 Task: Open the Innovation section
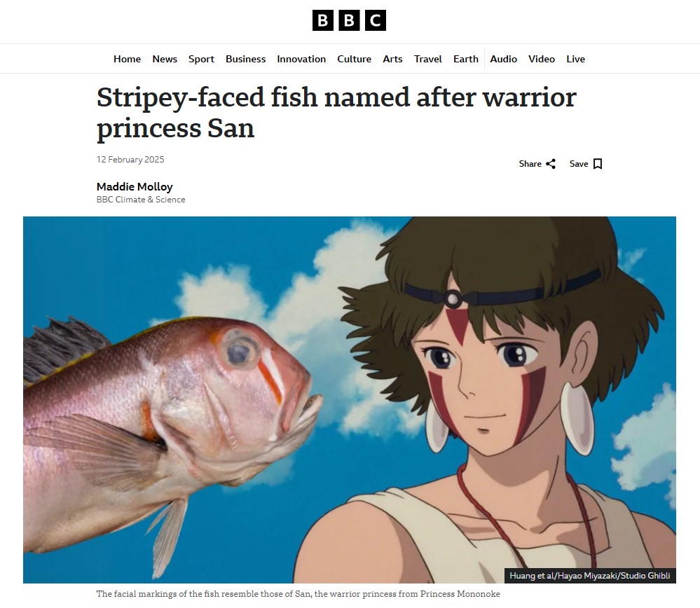coord(301,59)
